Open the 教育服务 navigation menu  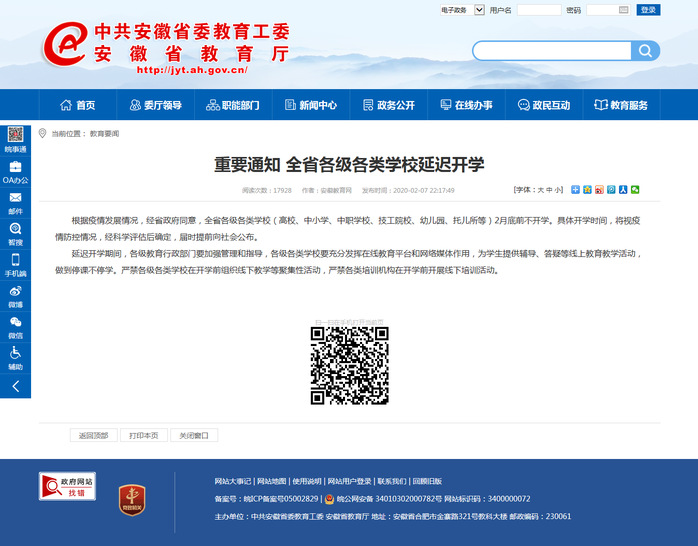621,105
